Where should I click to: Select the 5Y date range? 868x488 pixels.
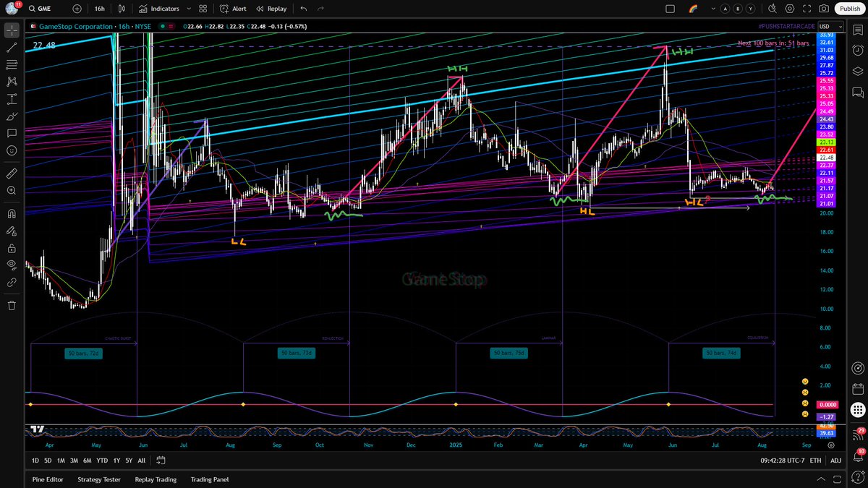[128, 461]
